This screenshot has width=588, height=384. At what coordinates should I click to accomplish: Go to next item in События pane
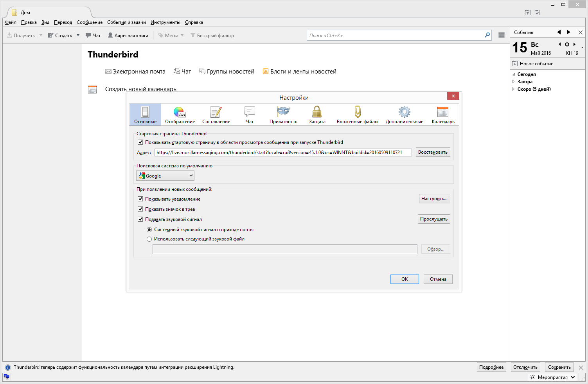coord(568,32)
